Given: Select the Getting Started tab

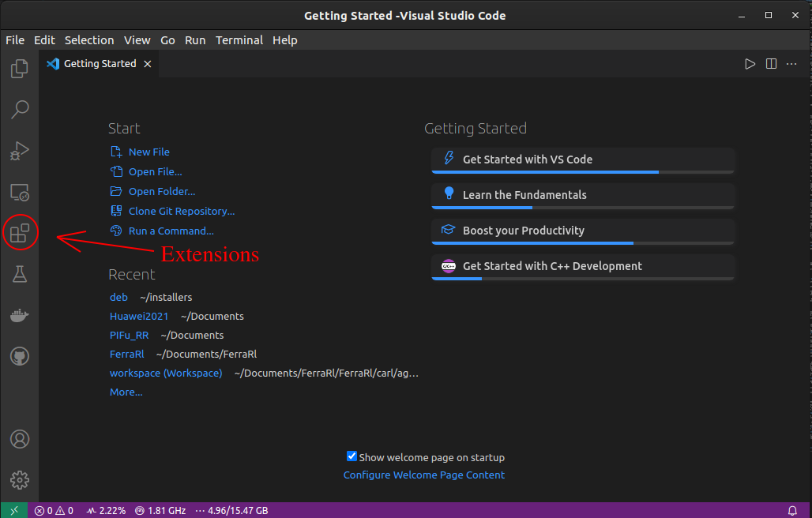Looking at the screenshot, I should point(100,64).
